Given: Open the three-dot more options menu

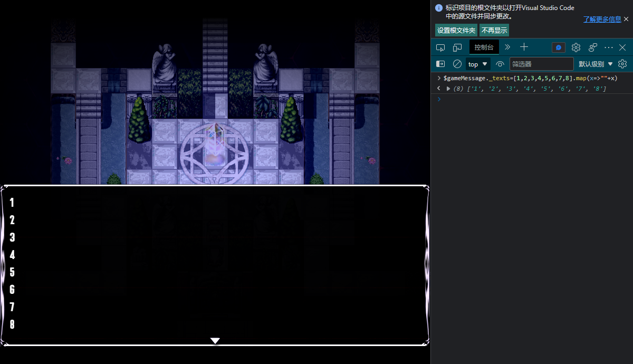Looking at the screenshot, I should click(609, 47).
